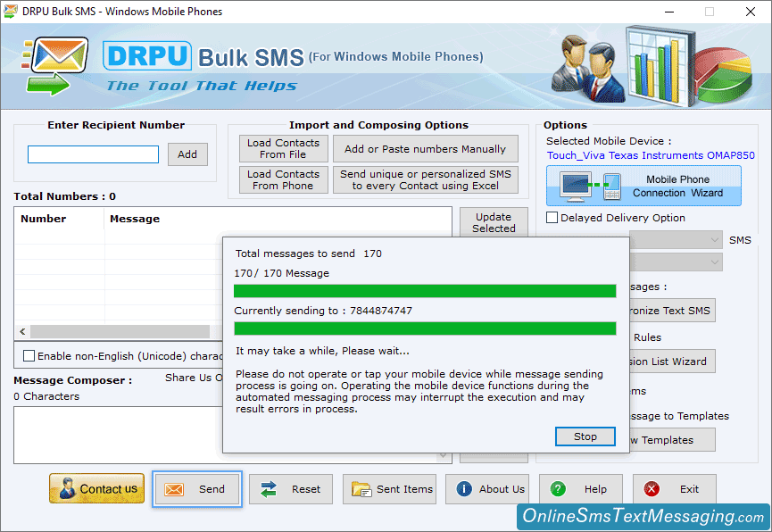Click the recipient number input field
This screenshot has width=772, height=532.
[93, 154]
